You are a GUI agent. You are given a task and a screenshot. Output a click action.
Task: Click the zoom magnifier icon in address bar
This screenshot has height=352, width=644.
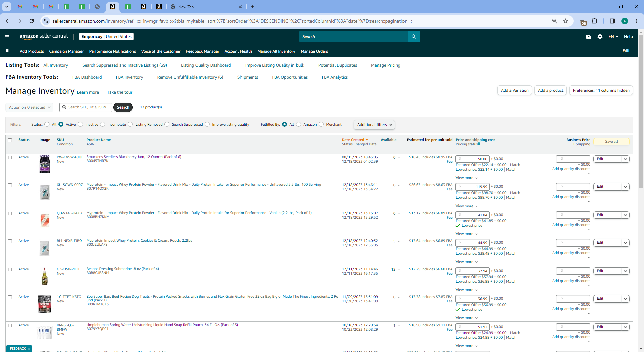pyautogui.click(x=555, y=21)
